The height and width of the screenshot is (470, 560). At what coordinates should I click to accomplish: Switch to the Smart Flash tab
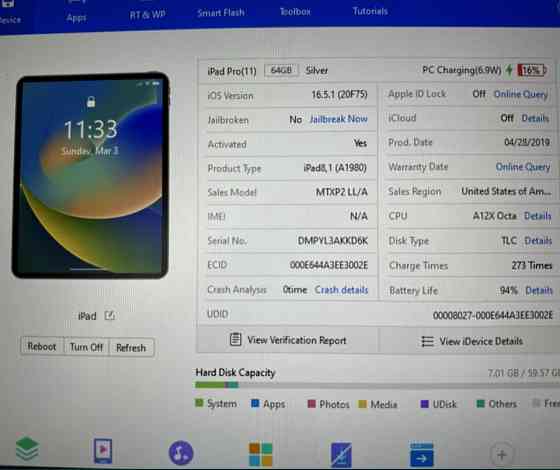[221, 13]
